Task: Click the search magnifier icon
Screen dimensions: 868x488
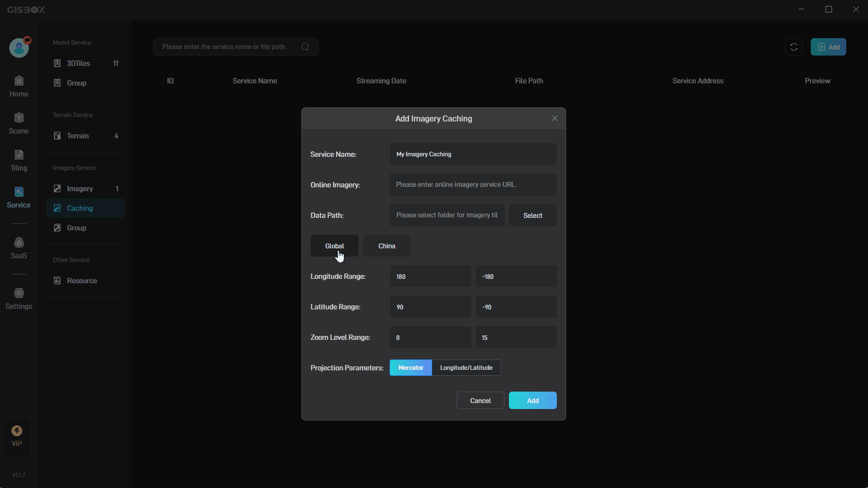Action: (x=305, y=47)
